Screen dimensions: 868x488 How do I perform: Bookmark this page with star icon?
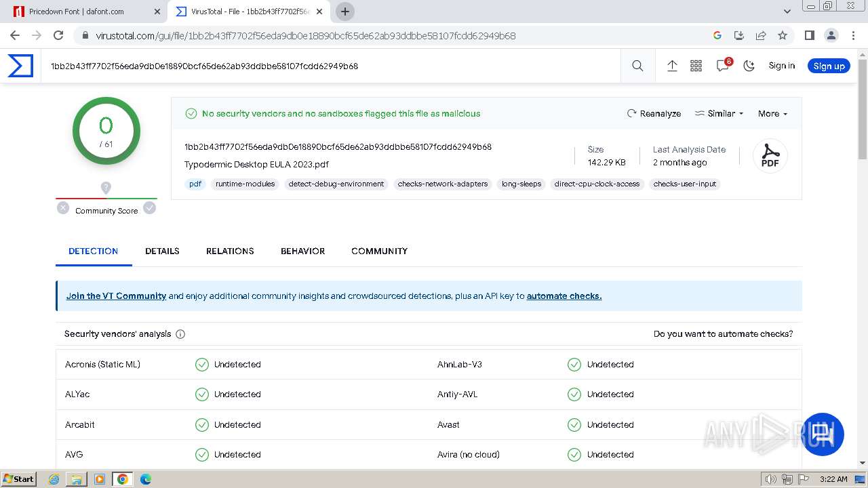[783, 35]
